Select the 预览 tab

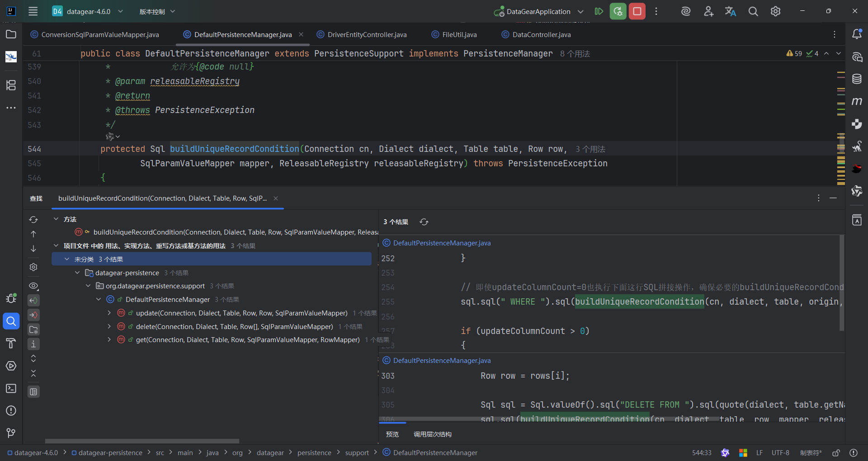pyautogui.click(x=392, y=434)
